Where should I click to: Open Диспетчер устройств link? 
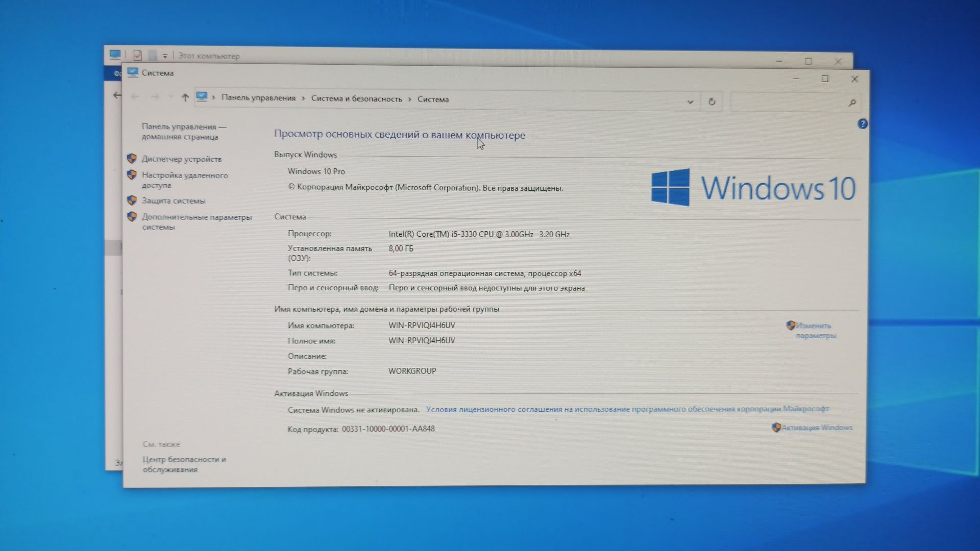pos(182,159)
